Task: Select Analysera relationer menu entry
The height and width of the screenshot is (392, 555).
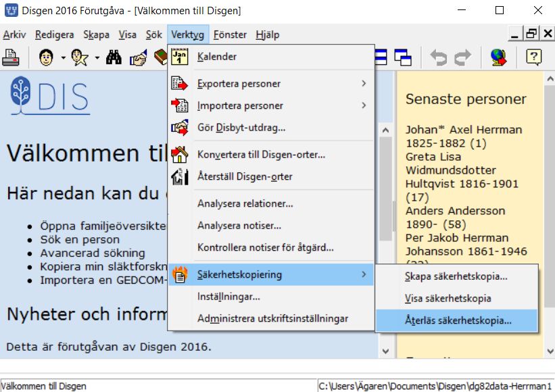Action: point(271,203)
